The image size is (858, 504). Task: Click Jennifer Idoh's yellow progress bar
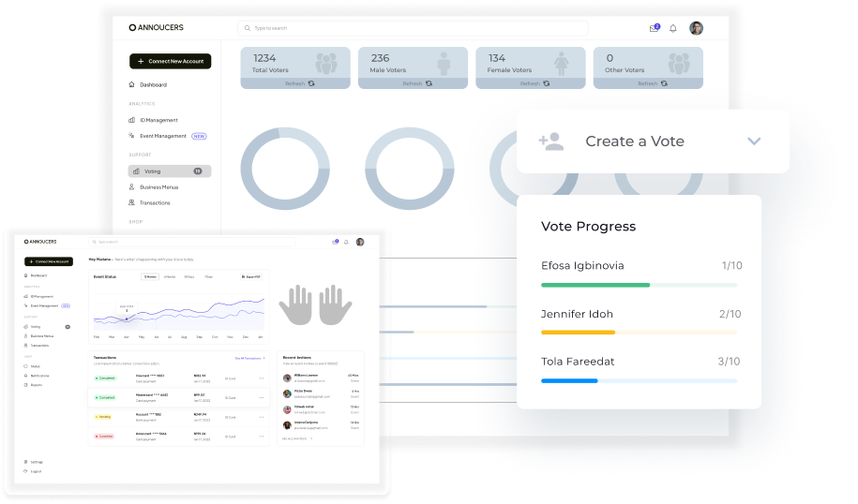coord(579,333)
